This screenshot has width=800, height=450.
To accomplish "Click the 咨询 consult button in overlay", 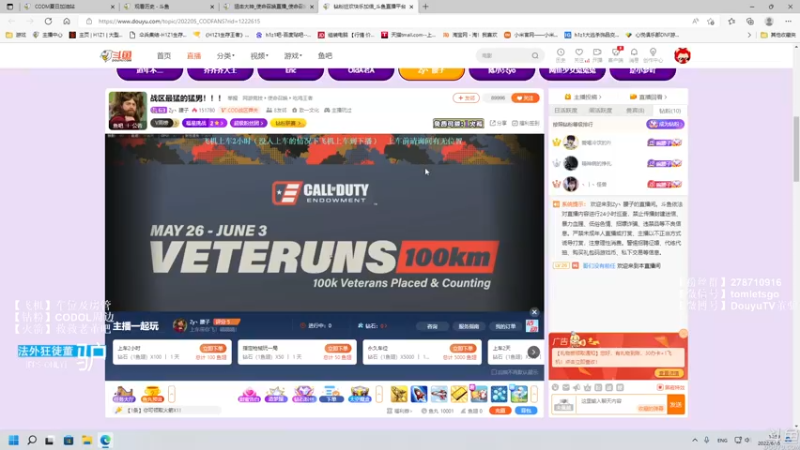I will (432, 327).
